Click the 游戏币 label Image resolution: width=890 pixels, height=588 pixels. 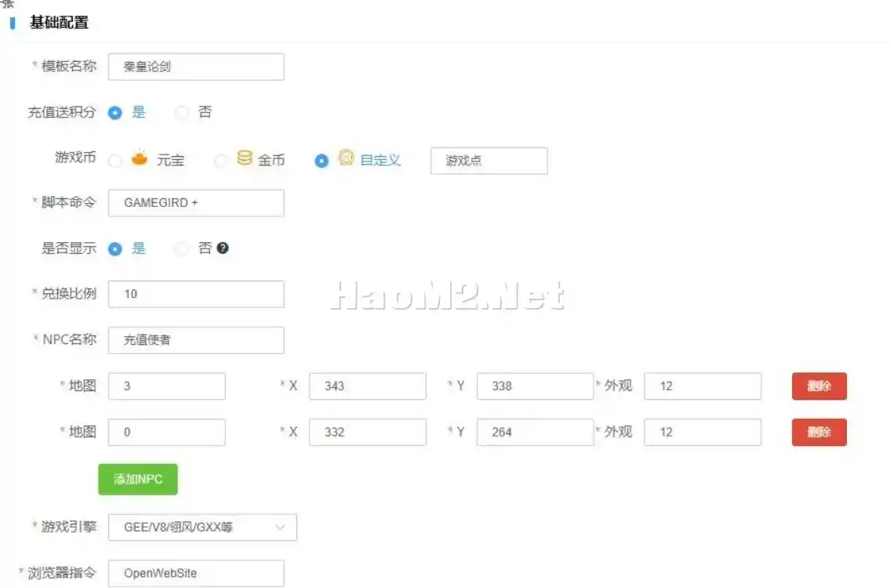(x=75, y=158)
